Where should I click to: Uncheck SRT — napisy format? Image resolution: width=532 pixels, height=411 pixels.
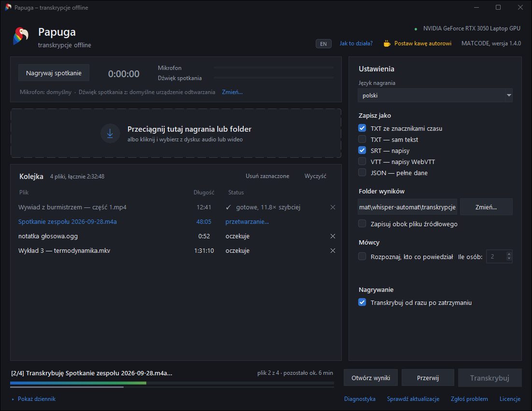click(x=362, y=151)
